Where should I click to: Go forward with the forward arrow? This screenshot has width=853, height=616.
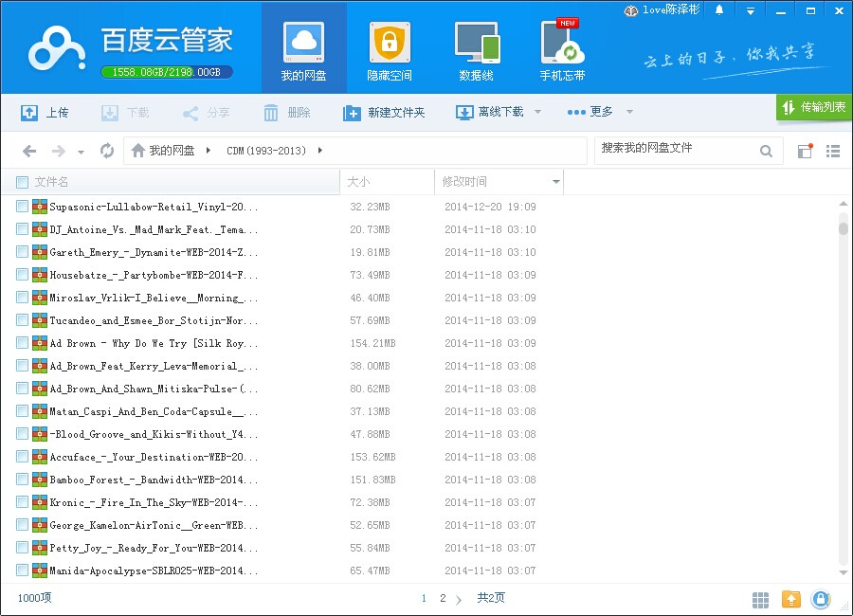tap(58, 151)
